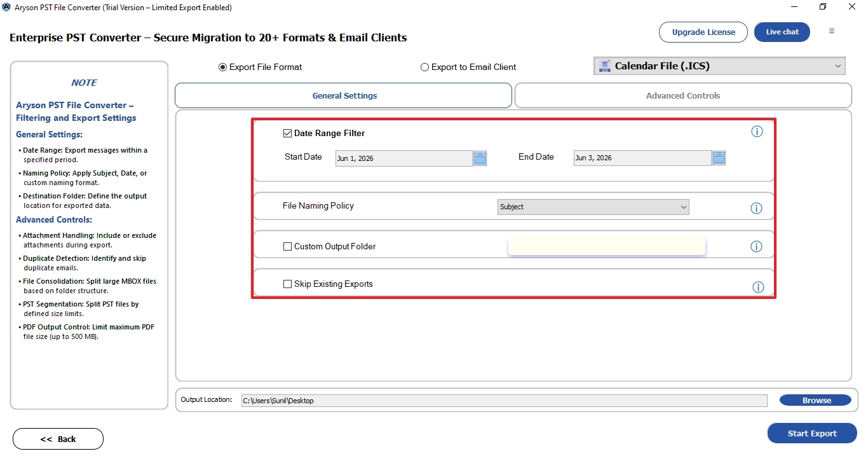Switch to the Advanced Controls tab
Viewport: 868px width, 463px height.
pyautogui.click(x=683, y=95)
